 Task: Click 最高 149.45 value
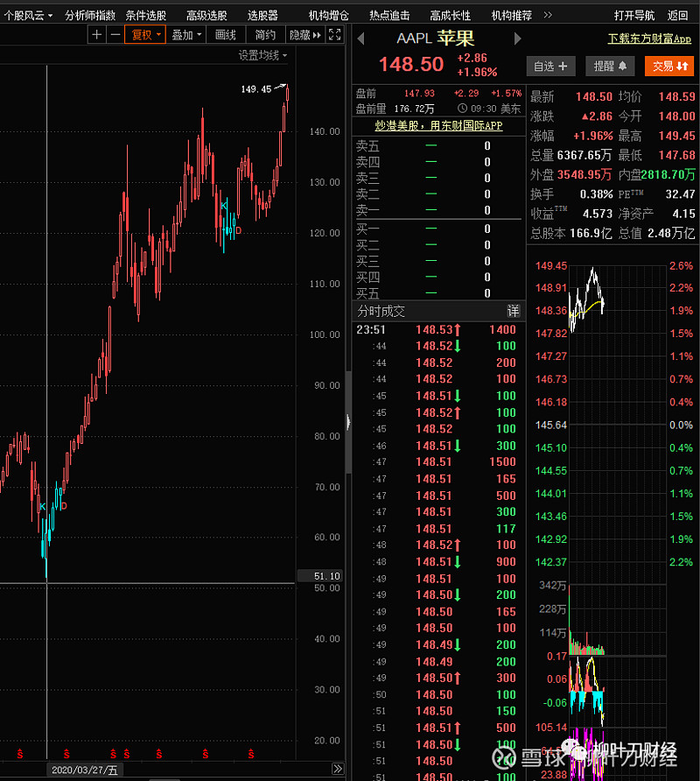click(x=676, y=136)
